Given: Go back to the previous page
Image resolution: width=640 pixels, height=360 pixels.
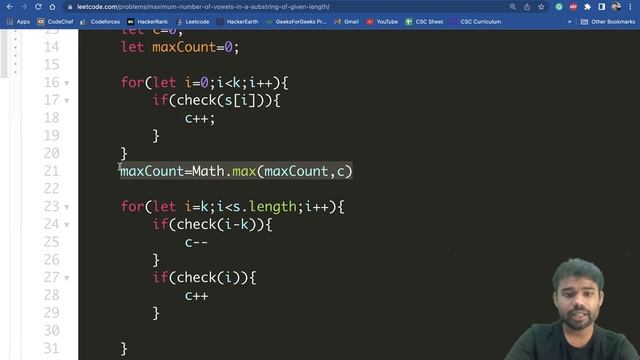Looking at the screenshot, I should 9,7.
